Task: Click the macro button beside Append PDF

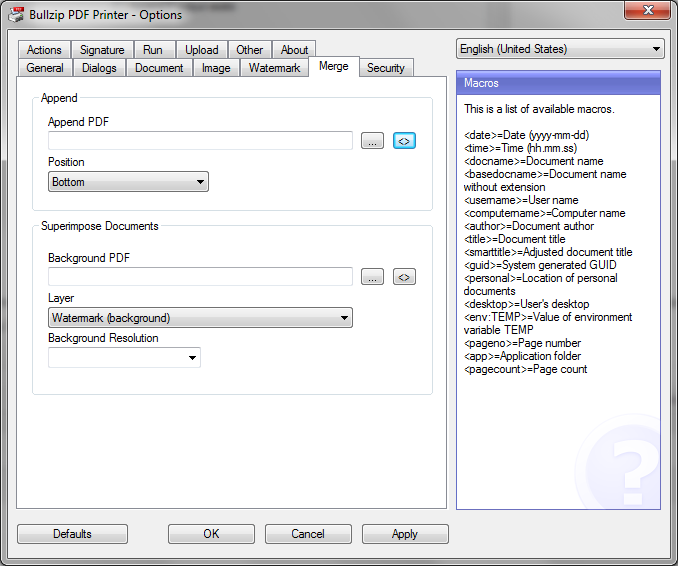Action: point(404,141)
